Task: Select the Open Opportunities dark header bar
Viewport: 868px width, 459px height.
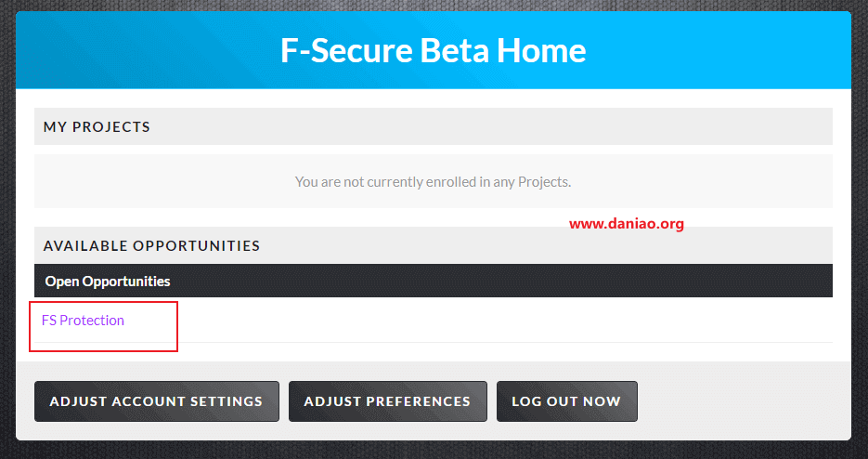Action: (x=434, y=281)
